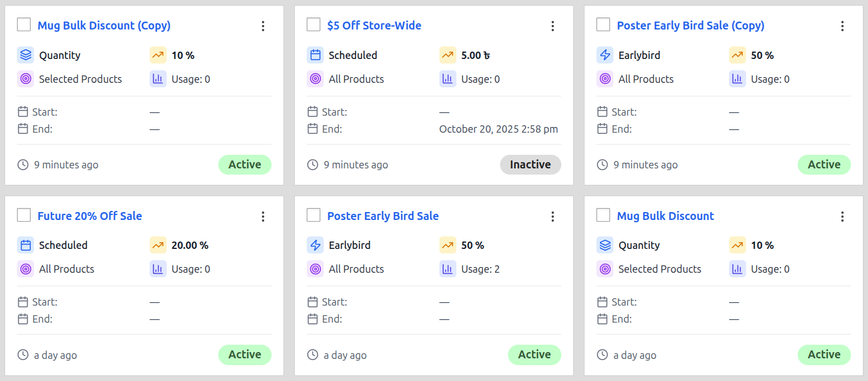The height and width of the screenshot is (381, 868).
Task: Open the three-dot menu on Future 20% Off Sale
Action: coord(263,216)
